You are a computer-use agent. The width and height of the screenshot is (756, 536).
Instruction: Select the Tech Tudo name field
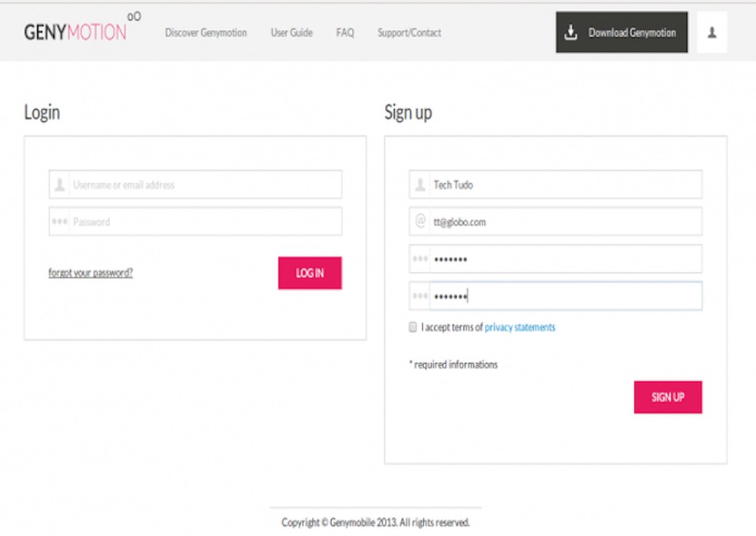tap(555, 185)
